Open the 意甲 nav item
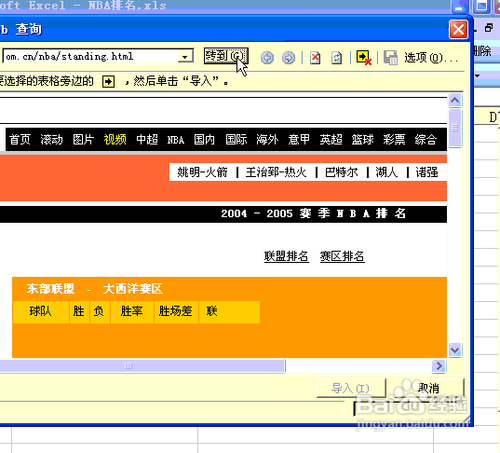The width and height of the screenshot is (500, 453). (x=299, y=139)
